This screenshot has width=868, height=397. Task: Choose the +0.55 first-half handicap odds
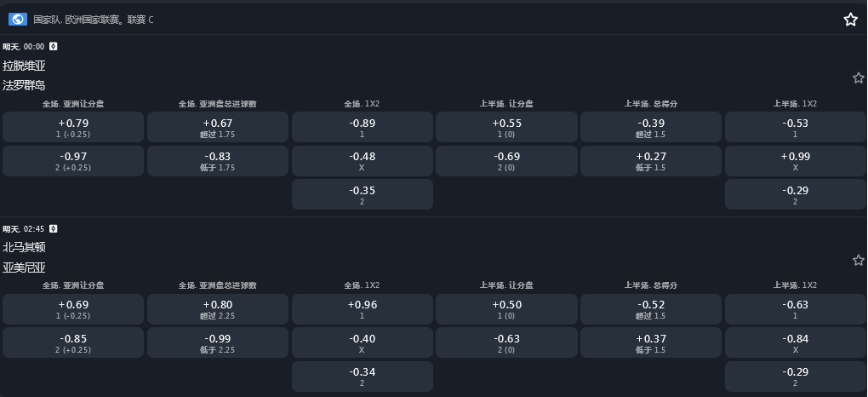[x=506, y=127]
